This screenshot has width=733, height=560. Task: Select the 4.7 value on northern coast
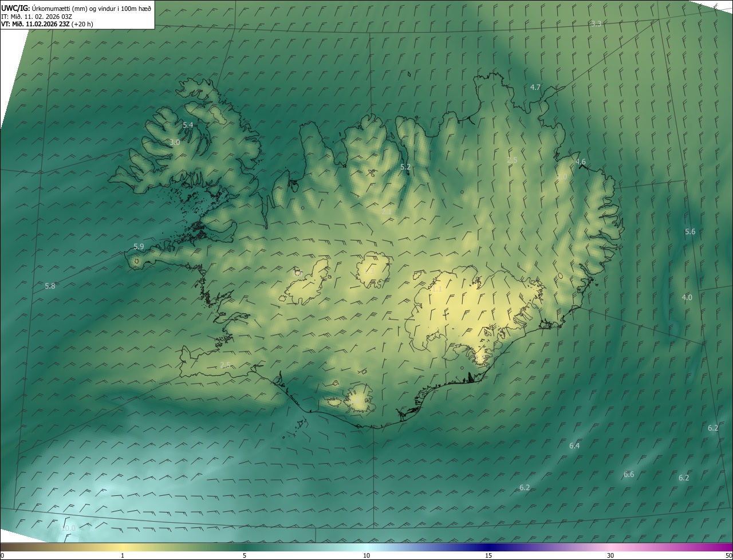[535, 88]
